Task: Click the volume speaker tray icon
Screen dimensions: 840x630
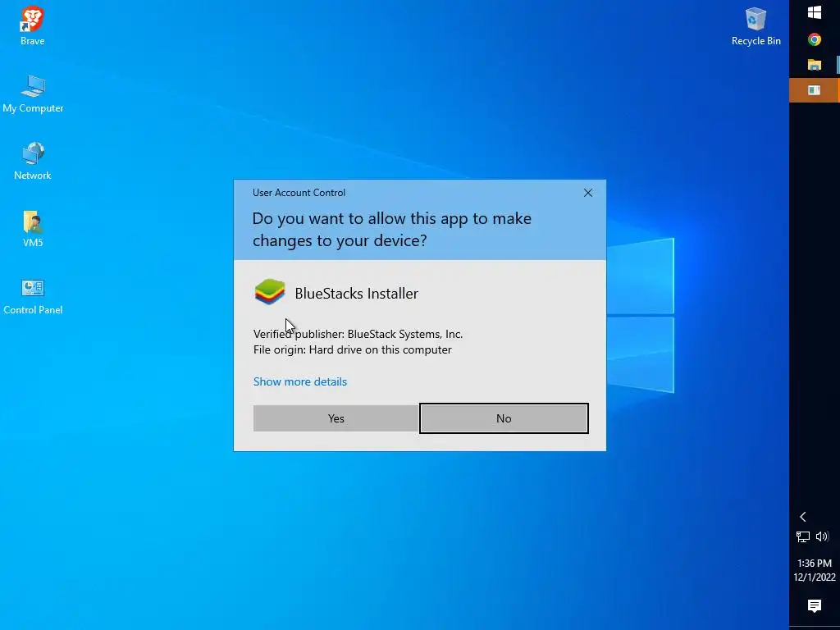Action: point(822,536)
